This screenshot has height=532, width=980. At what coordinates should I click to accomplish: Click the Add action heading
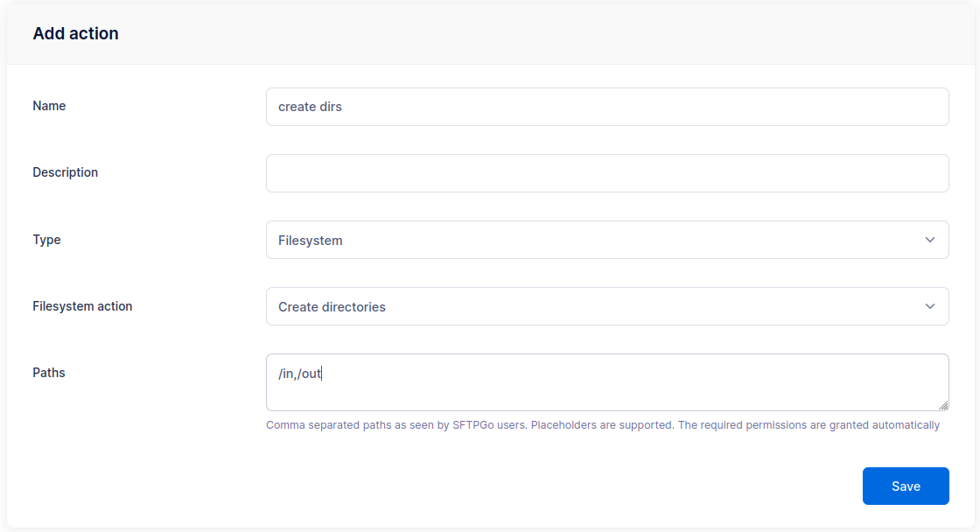coord(76,33)
